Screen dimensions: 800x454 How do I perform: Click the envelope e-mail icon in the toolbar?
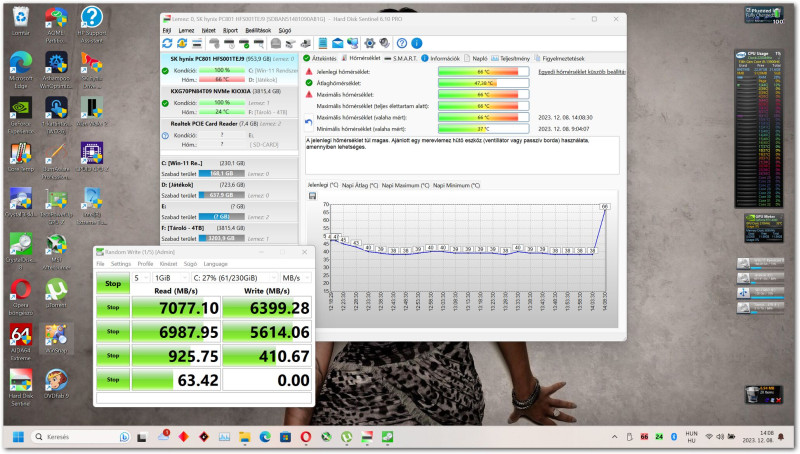pos(338,43)
